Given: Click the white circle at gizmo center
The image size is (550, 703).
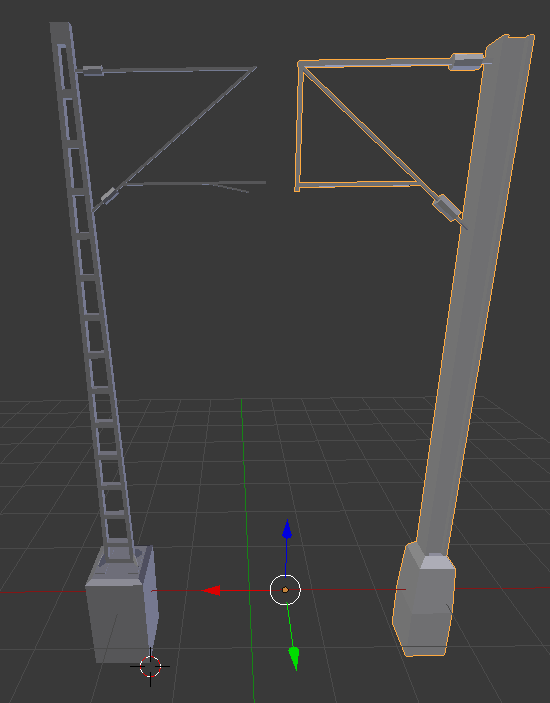Looking at the screenshot, I should pos(285,590).
